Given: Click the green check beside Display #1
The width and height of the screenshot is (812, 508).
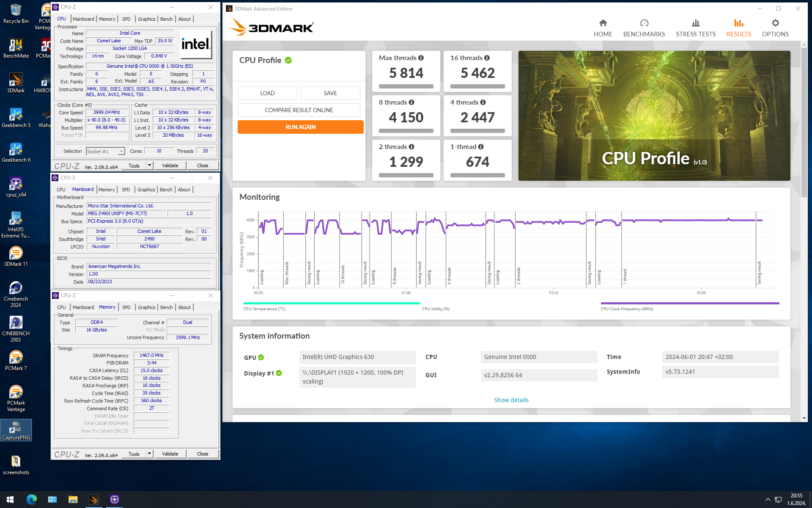Looking at the screenshot, I should 279,373.
